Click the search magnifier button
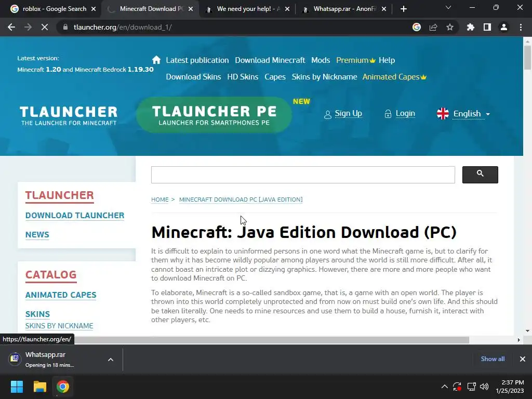The image size is (532, 399). (480, 175)
